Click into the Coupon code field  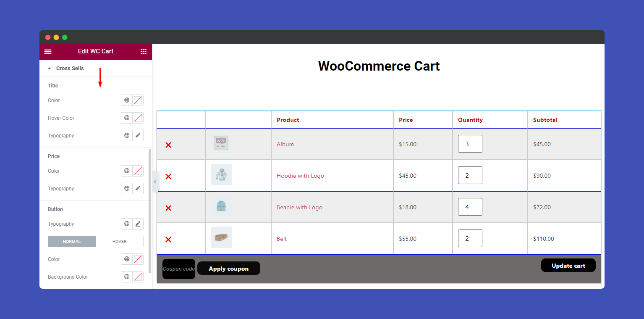tap(179, 269)
